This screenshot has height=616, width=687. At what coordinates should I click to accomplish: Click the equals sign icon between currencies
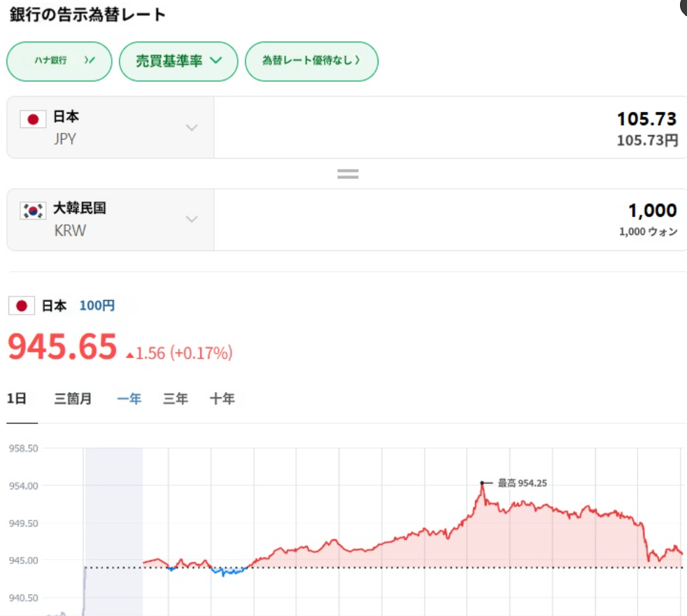348,174
